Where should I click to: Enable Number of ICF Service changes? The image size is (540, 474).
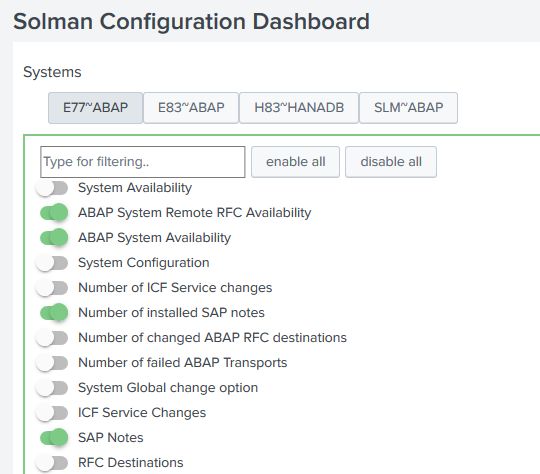[x=52, y=288]
